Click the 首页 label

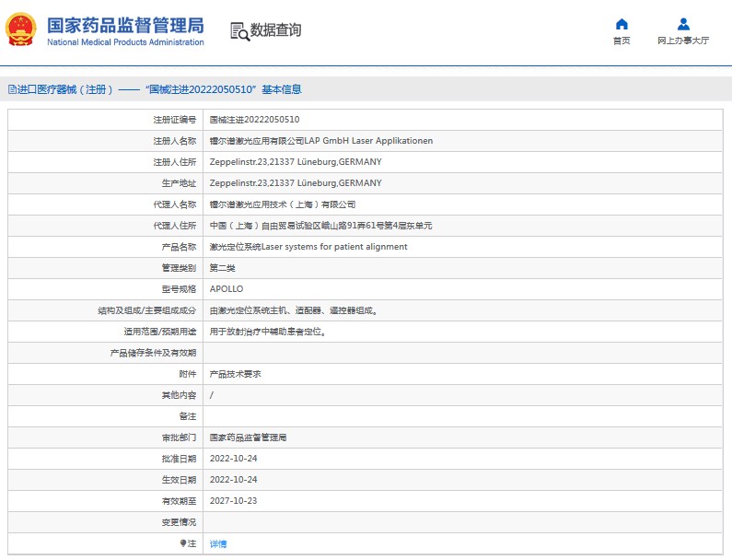(x=622, y=41)
